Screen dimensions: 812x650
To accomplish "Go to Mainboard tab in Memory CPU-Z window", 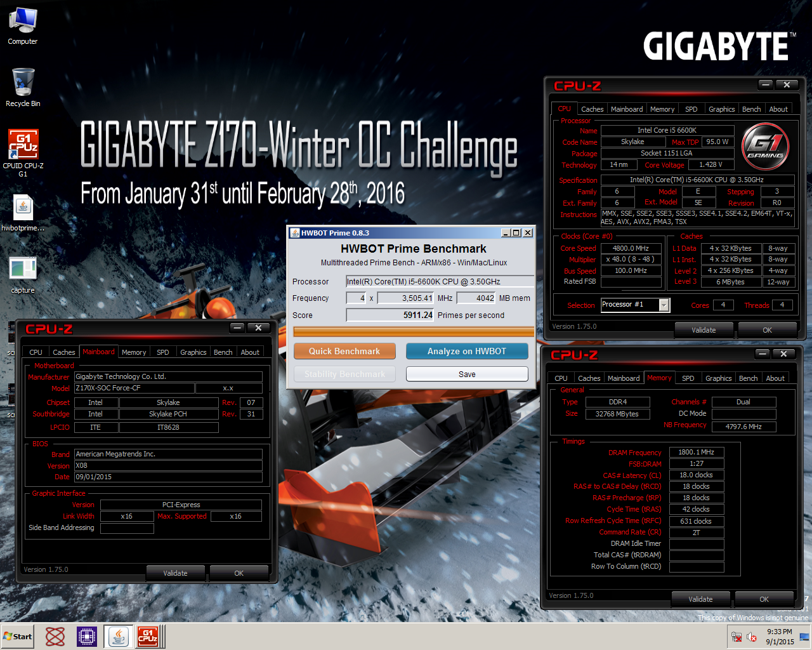I will 624,378.
